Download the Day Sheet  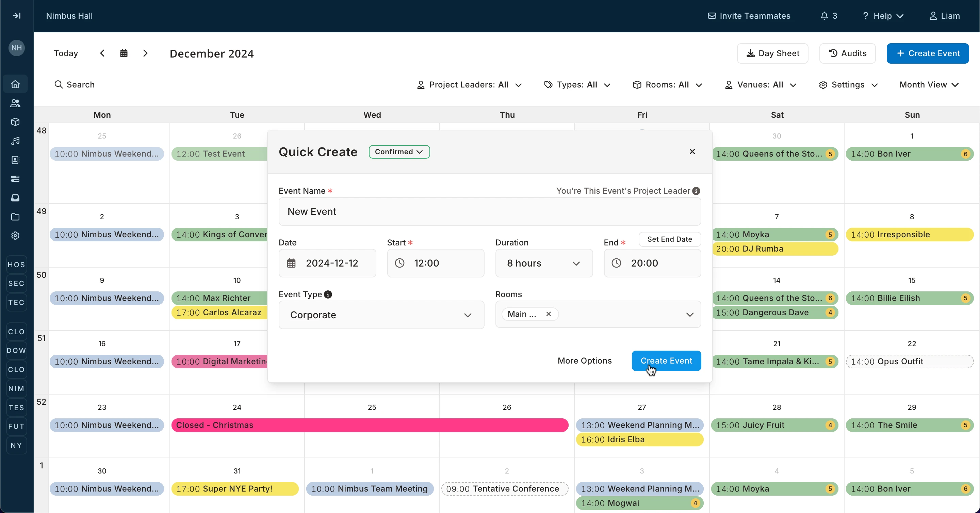click(772, 54)
